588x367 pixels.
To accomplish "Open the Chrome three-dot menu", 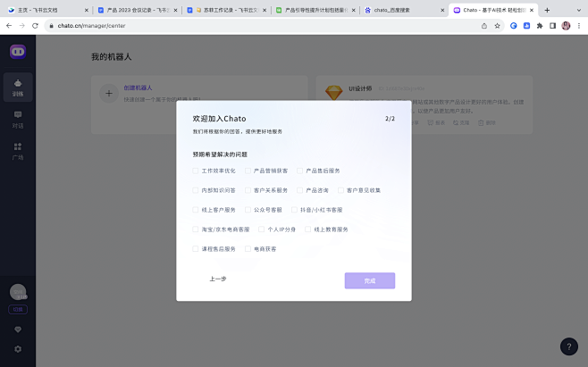I will (x=579, y=26).
